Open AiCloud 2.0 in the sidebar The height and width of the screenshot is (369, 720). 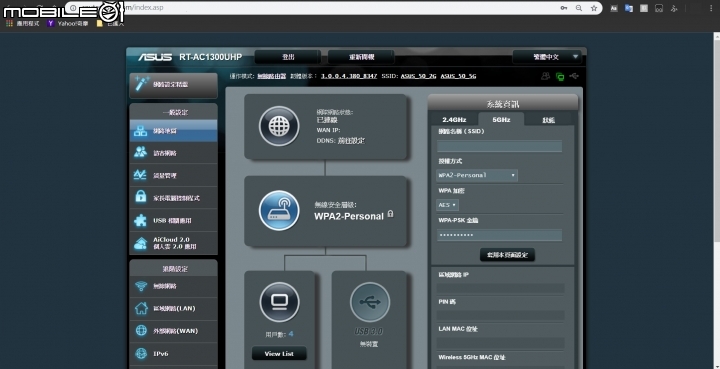tap(173, 243)
